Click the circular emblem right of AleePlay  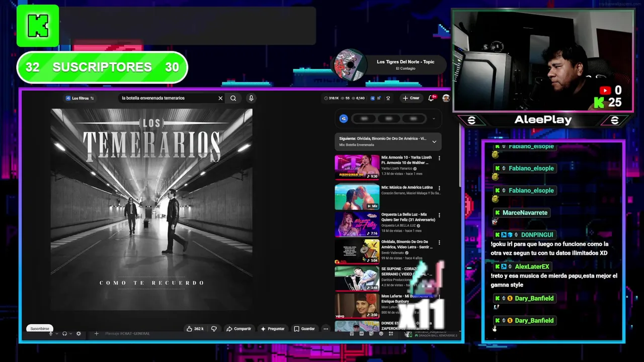(614, 120)
